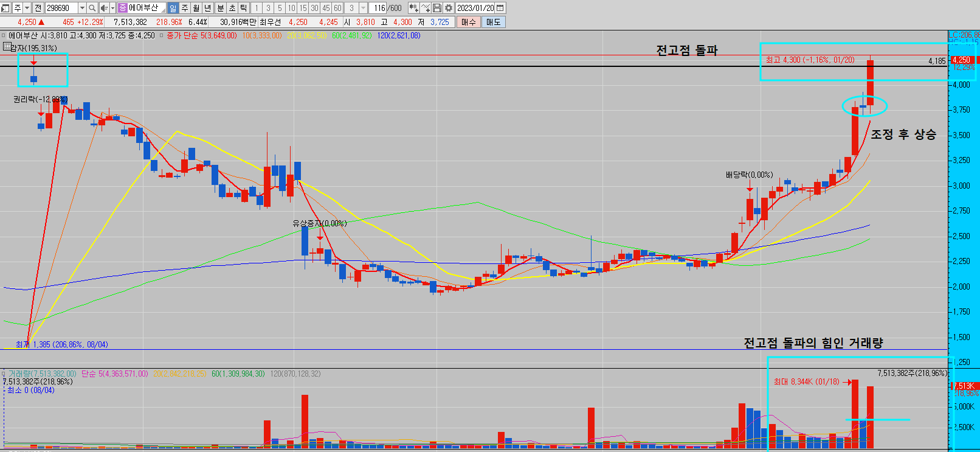
Task: Click the chart compare icon beside 116/600
Action: point(413,8)
